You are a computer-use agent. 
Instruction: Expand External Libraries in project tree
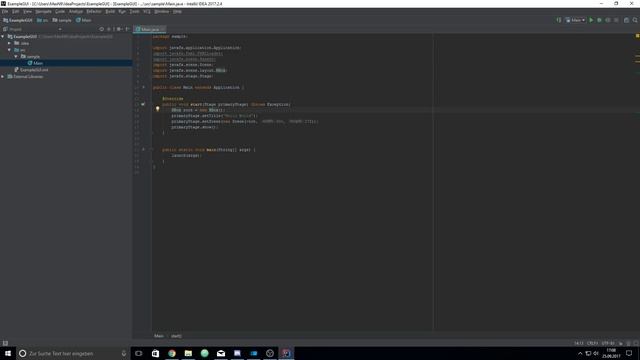click(x=3, y=76)
